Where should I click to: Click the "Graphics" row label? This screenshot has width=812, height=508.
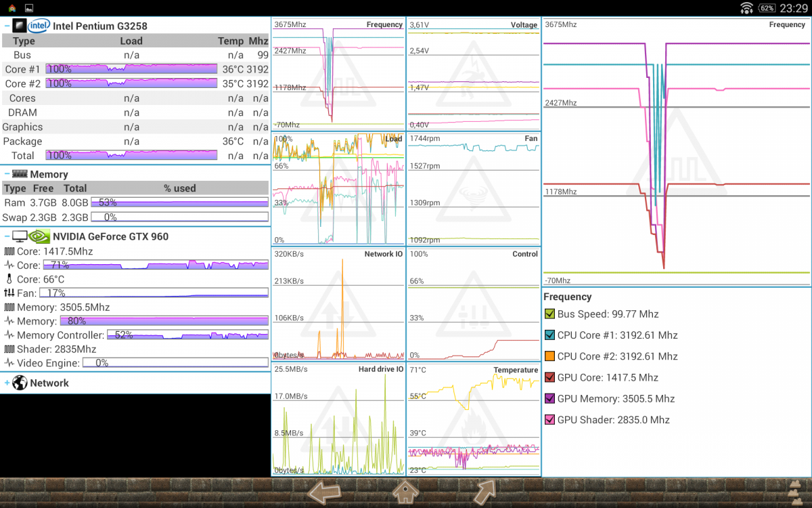pos(22,127)
